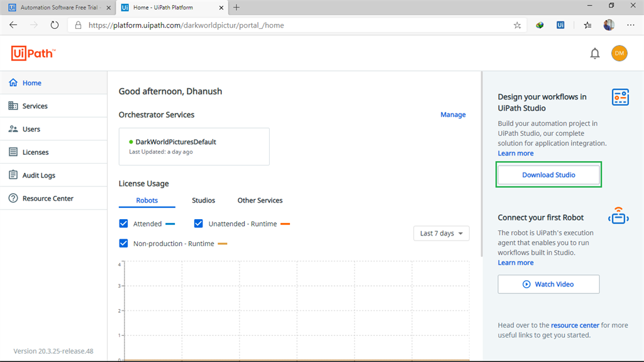Click the URL address field
Image resolution: width=644 pixels, height=362 pixels.
click(x=296, y=25)
